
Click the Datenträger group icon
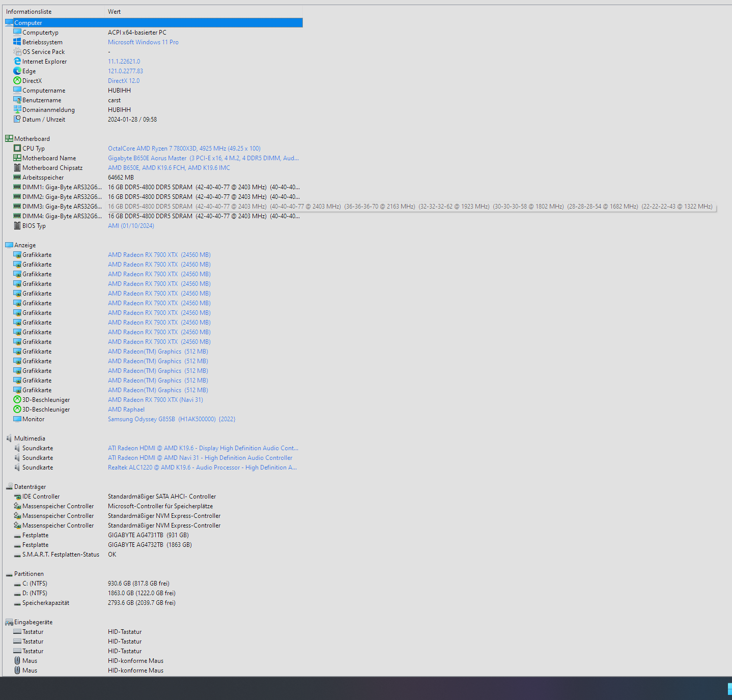(9, 487)
